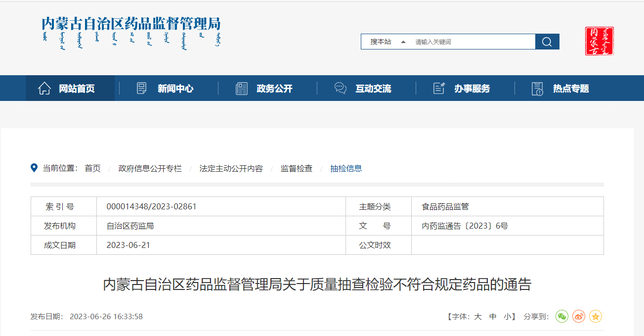The height and width of the screenshot is (336, 644).
Task: Click the red Inner Mongolia seal logo
Action: 599,41
